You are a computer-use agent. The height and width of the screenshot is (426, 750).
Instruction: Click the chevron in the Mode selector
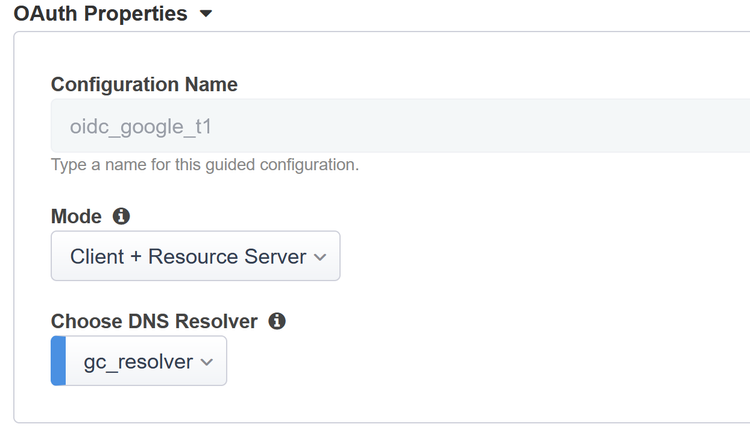320,257
